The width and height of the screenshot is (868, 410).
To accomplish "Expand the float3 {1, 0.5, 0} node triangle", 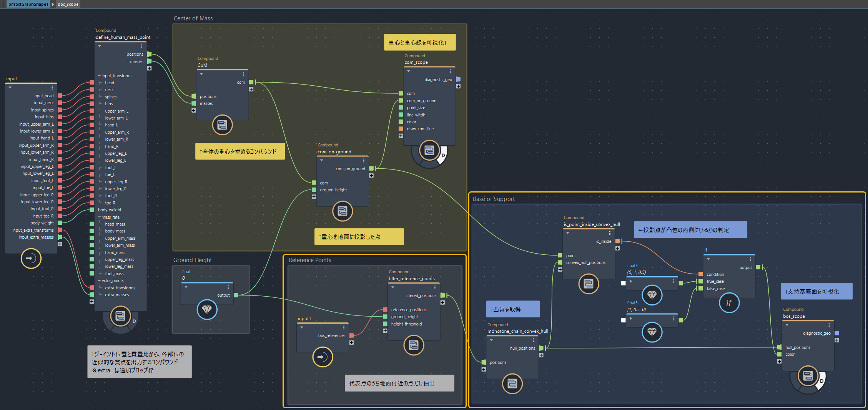I will click(x=631, y=318).
